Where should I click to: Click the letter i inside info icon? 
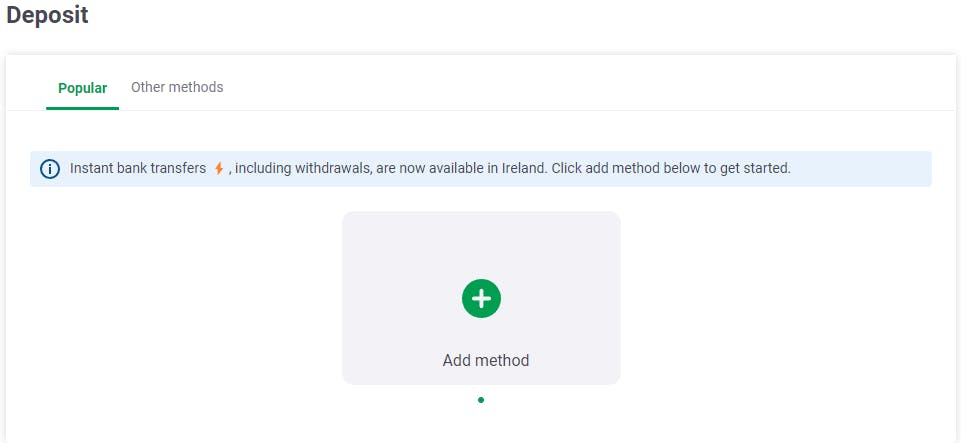50,169
